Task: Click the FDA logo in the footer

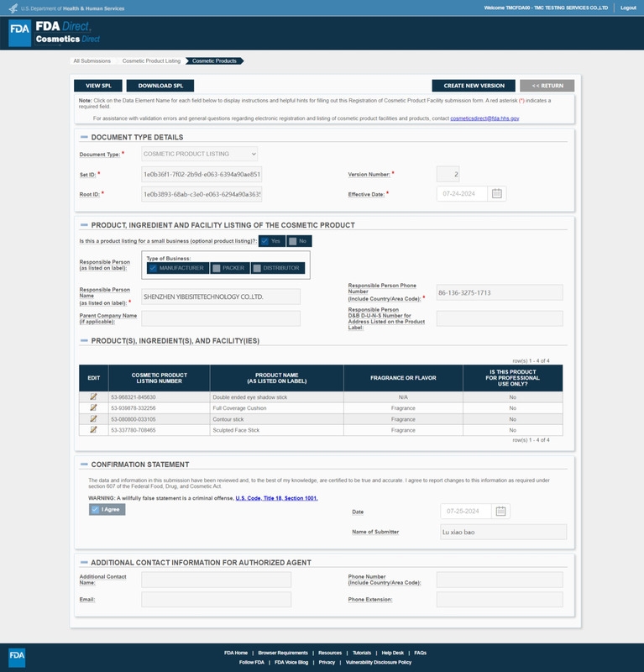Action: [x=17, y=656]
